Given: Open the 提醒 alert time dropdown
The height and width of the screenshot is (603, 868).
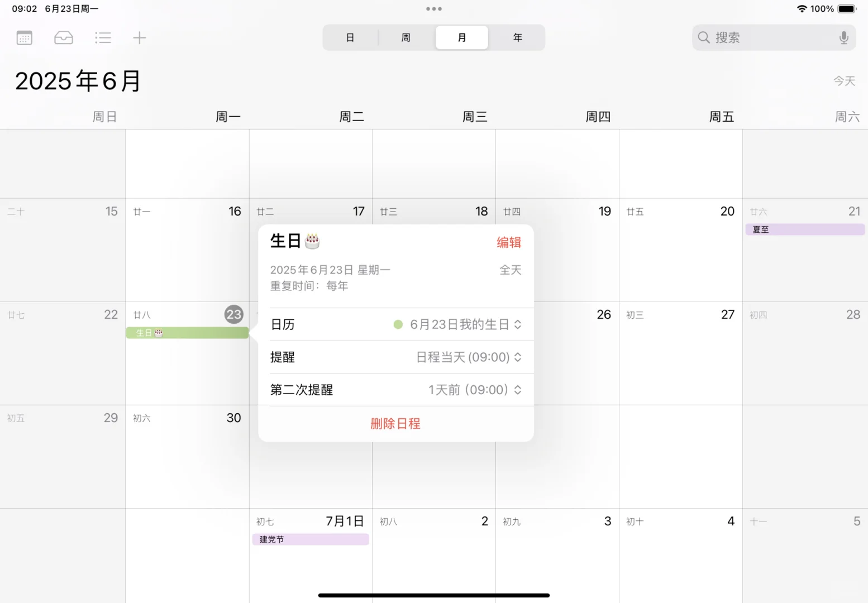Looking at the screenshot, I should tap(469, 357).
